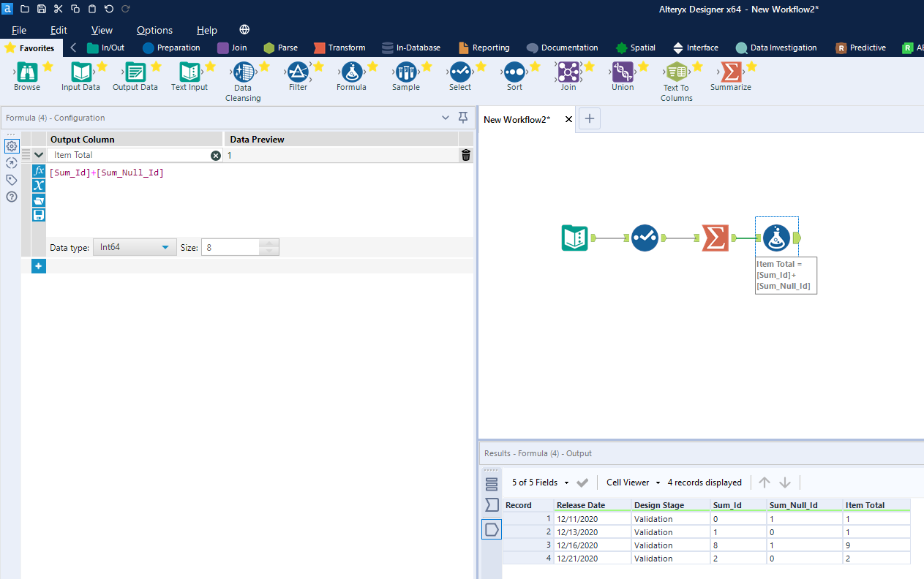Open the tool Annotation tag icon
Image resolution: width=924 pixels, height=579 pixels.
click(x=11, y=179)
